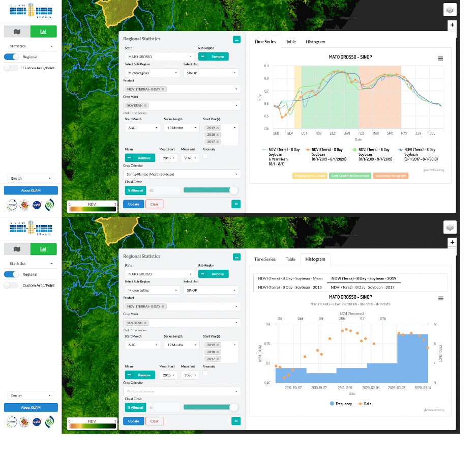Viewport: 476px width, 452px height.
Task: Open the hamburger menu on the histogram chart
Action: tap(440, 298)
